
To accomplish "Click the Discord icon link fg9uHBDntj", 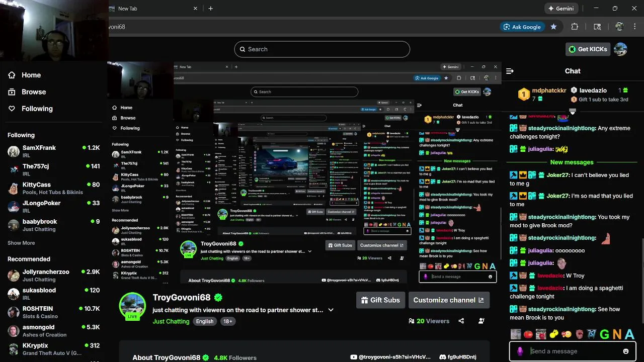I will (442, 357).
